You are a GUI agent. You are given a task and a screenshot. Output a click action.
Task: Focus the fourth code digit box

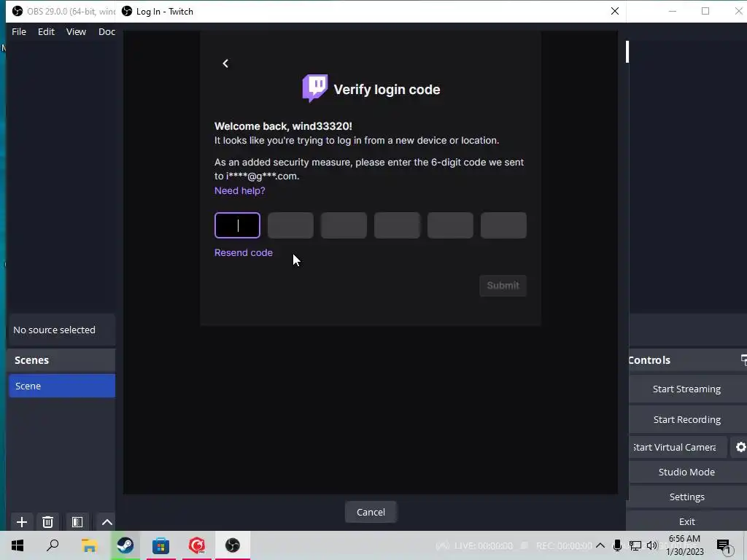(398, 225)
